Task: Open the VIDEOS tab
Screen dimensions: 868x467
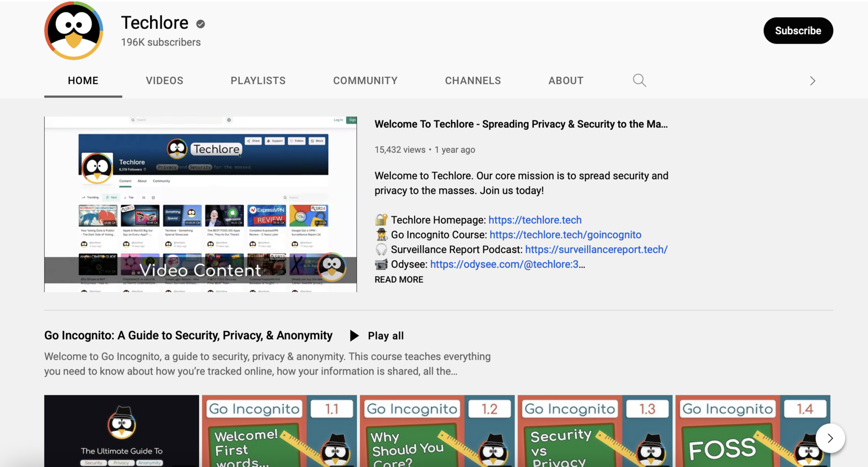Action: tap(164, 81)
